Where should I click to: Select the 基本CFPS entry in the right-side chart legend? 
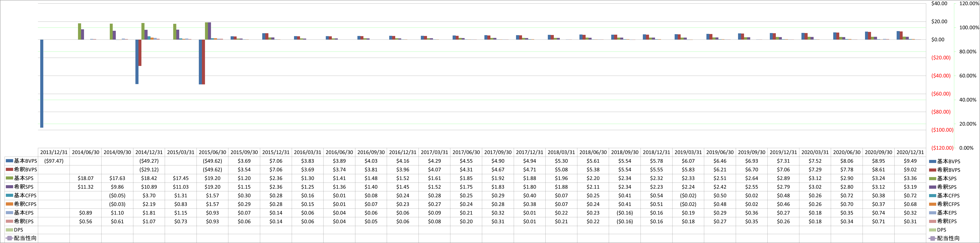pos(944,196)
